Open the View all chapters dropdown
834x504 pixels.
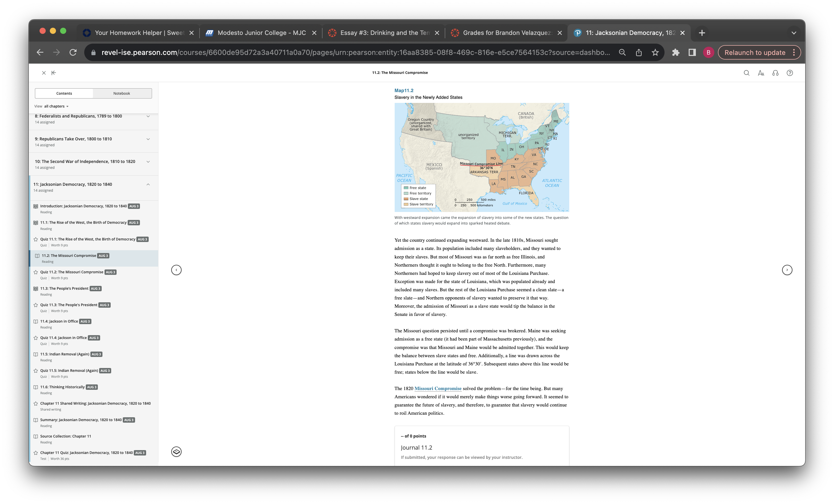coord(51,106)
